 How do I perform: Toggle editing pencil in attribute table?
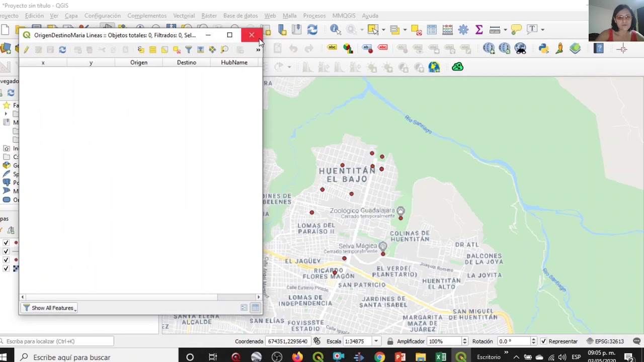click(26, 49)
